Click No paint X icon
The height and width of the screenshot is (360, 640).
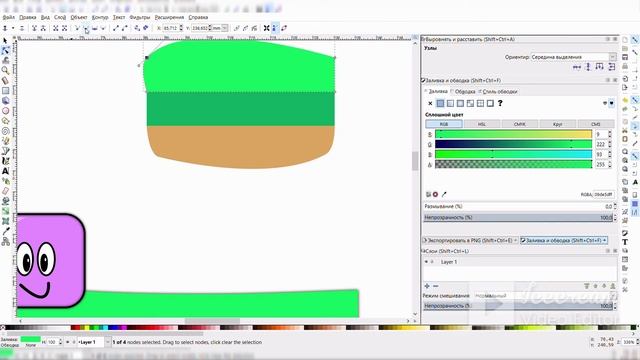pyautogui.click(x=430, y=104)
